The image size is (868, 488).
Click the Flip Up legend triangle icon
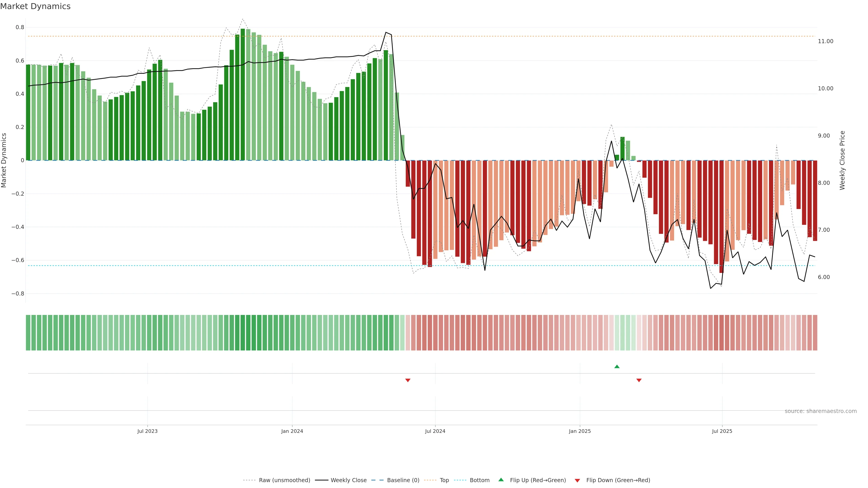pos(501,480)
